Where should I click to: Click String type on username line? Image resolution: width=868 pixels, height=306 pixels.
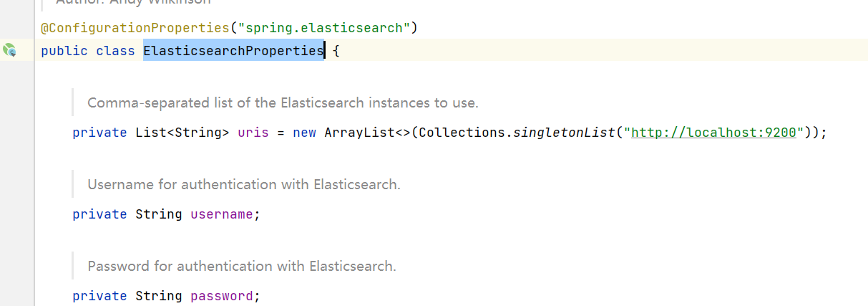pos(159,214)
